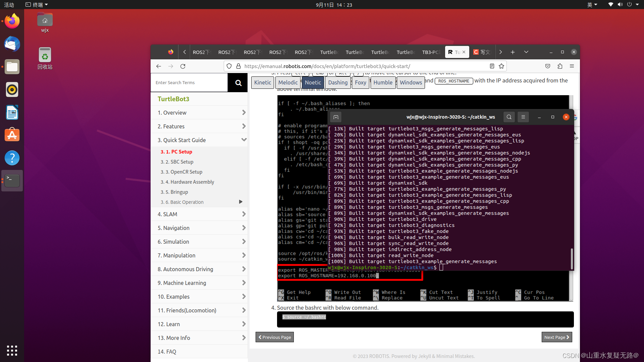644x362 pixels.
Task: Select the Kinetic ROS version tab
Action: (263, 83)
